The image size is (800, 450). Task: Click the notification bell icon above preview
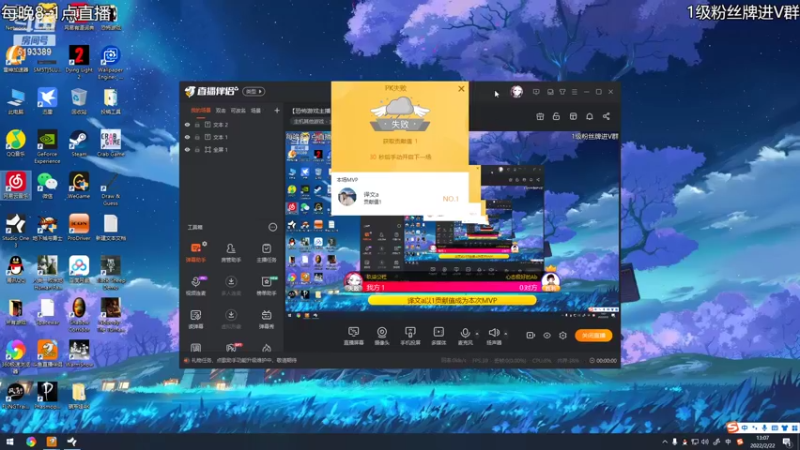click(589, 116)
